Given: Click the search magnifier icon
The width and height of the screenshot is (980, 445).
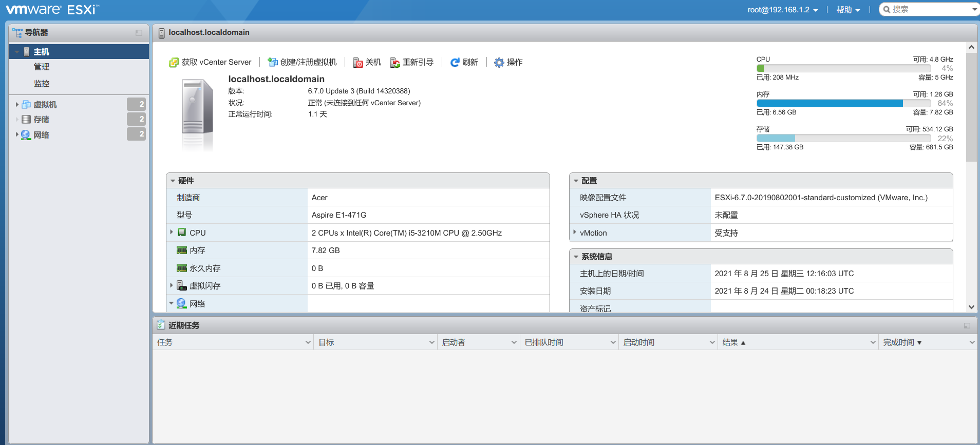Looking at the screenshot, I should click(x=887, y=9).
